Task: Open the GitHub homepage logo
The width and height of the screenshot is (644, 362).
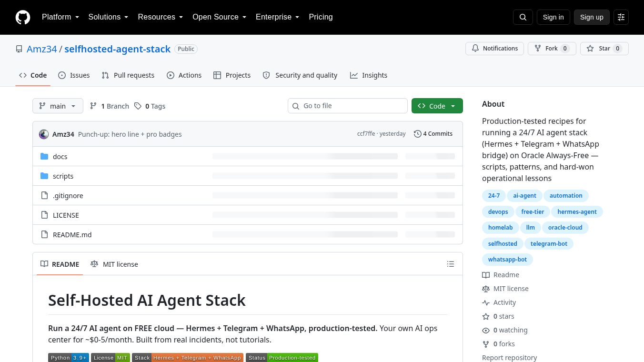Action: [x=23, y=17]
